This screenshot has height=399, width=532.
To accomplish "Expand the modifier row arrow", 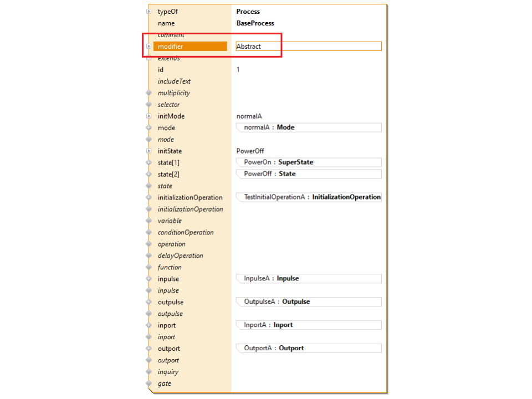I will [149, 47].
